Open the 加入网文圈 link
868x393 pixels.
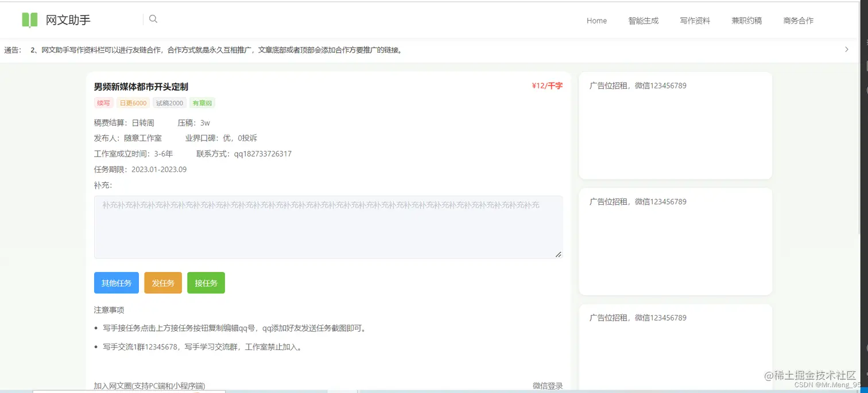click(x=149, y=386)
